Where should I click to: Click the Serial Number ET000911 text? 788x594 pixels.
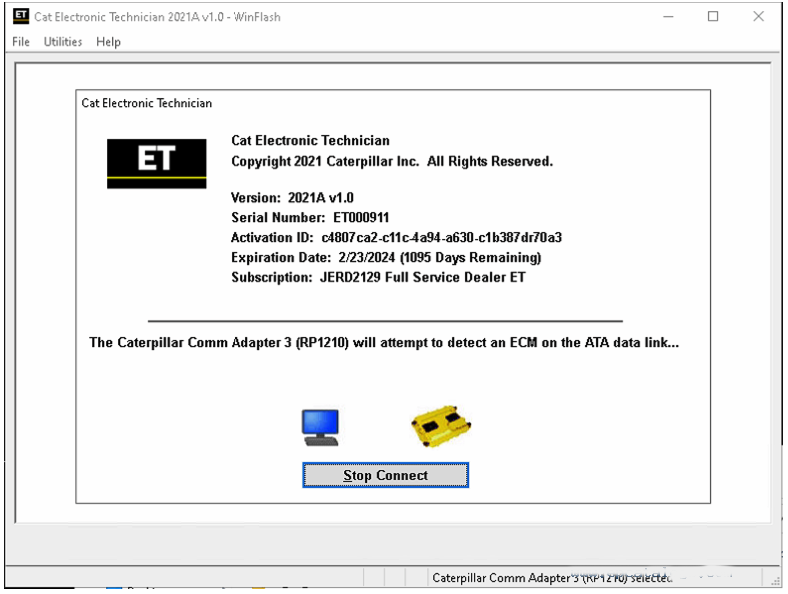pyautogui.click(x=310, y=218)
